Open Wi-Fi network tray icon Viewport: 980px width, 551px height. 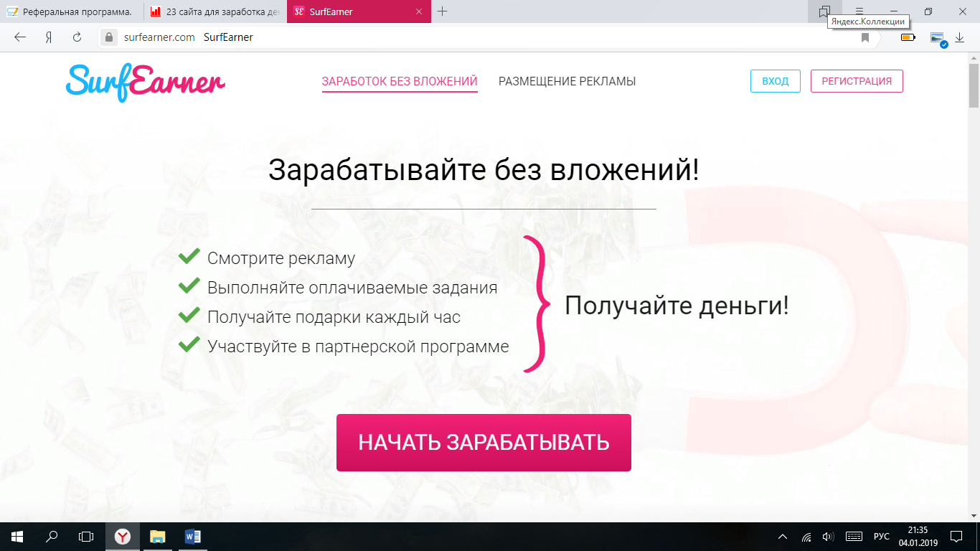coord(806,537)
